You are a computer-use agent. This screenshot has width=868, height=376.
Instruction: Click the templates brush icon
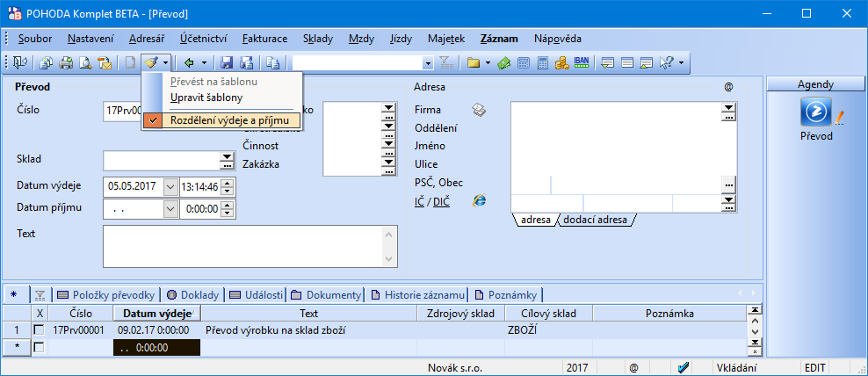(x=150, y=63)
